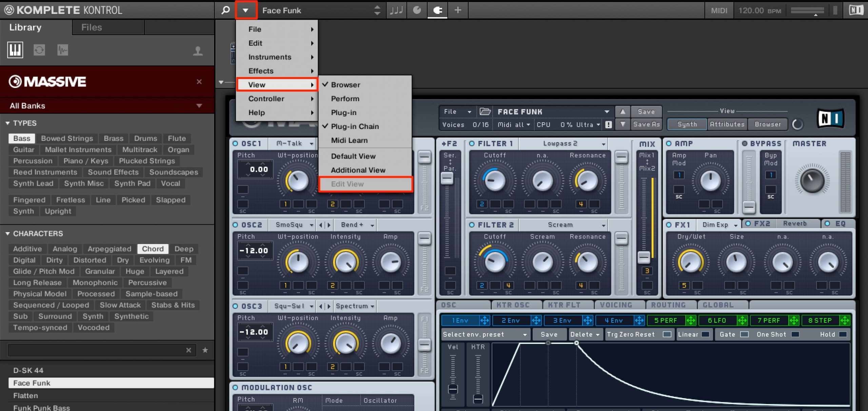Select the D-SK 44 preset
The height and width of the screenshot is (411, 868).
click(111, 370)
